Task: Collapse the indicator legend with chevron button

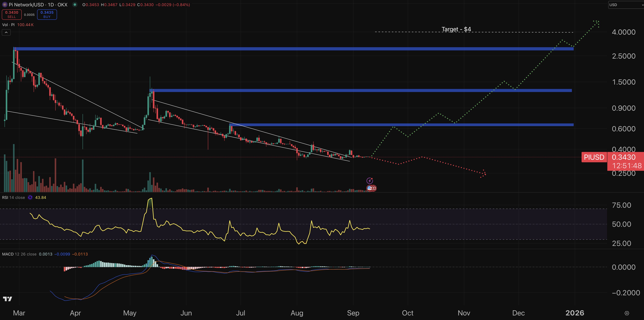Action: point(6,32)
